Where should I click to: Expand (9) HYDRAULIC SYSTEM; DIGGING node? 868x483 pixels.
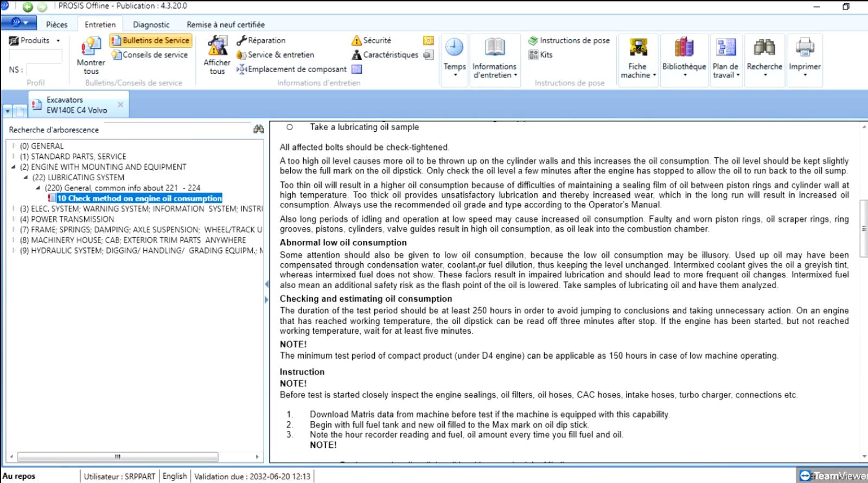(14, 250)
